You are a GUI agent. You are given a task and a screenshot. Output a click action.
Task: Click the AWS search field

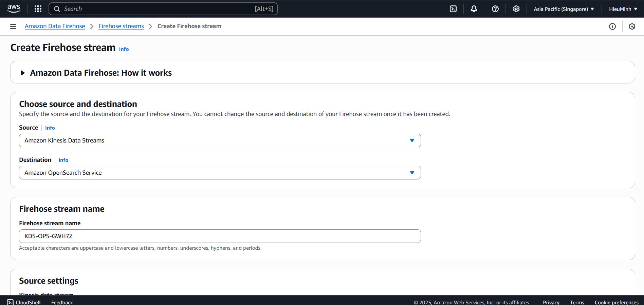click(163, 9)
